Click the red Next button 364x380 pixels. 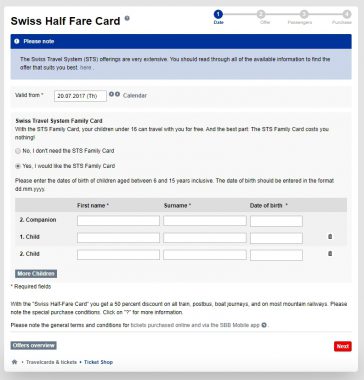(343, 346)
